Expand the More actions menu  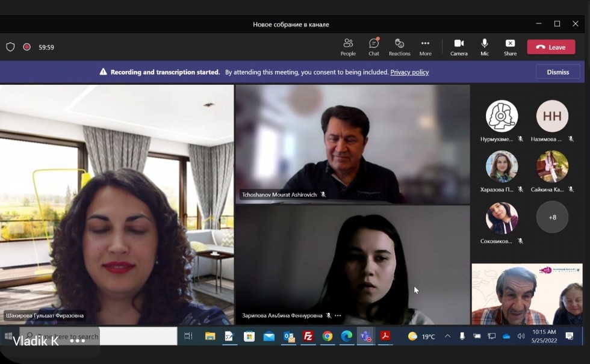click(x=425, y=47)
